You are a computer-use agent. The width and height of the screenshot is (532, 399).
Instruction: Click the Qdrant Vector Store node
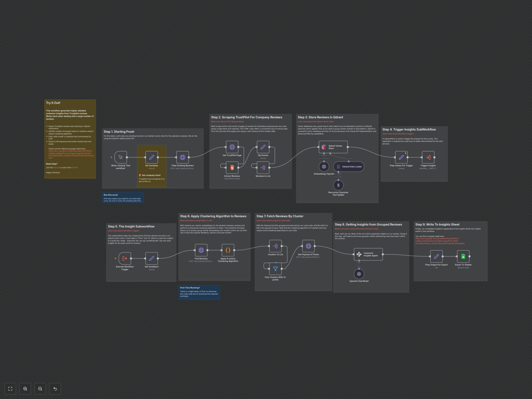pos(333,147)
